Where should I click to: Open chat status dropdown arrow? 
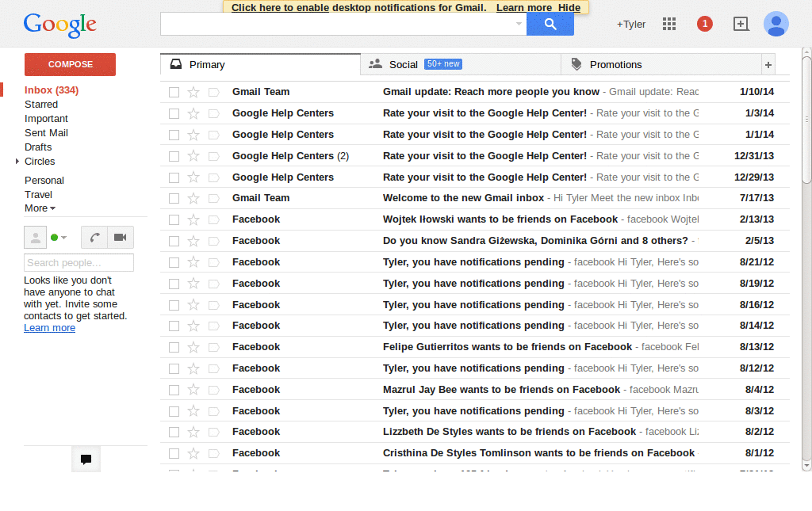(x=63, y=238)
